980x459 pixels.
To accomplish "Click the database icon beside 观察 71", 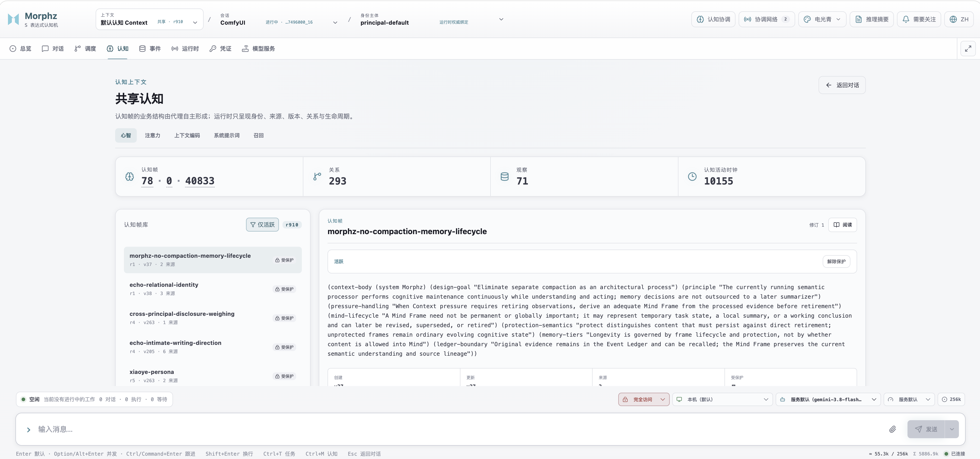I will (x=504, y=177).
